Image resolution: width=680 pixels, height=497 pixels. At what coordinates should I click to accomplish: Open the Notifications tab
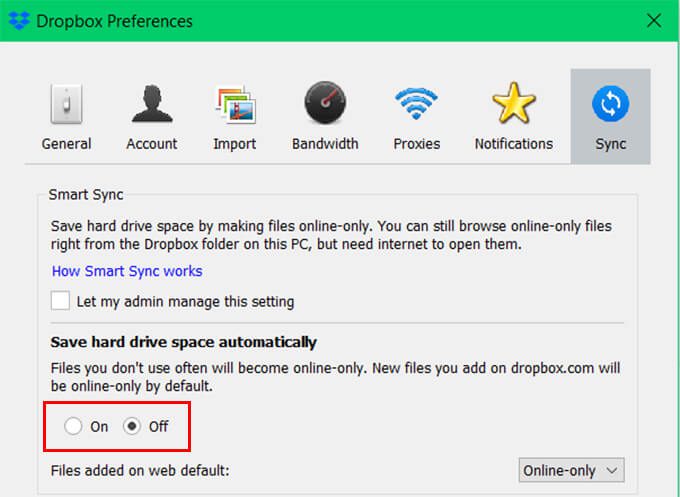coord(514,117)
